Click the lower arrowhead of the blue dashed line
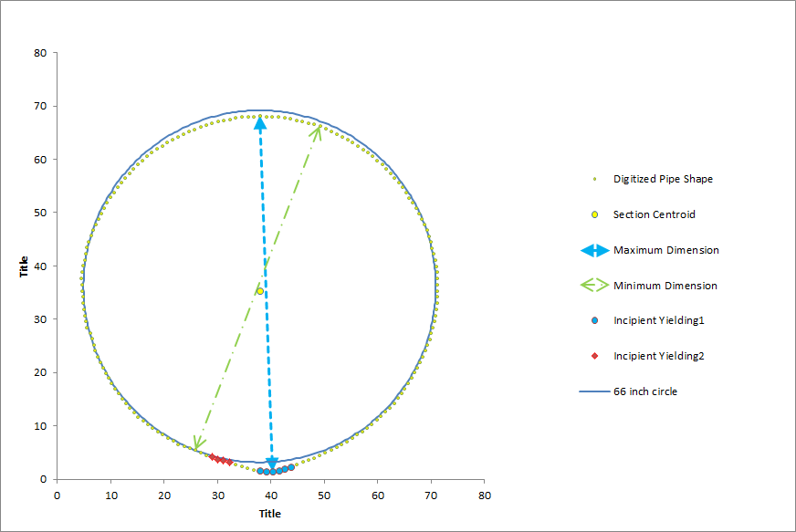Screen dimensions: 796x532 272,463
